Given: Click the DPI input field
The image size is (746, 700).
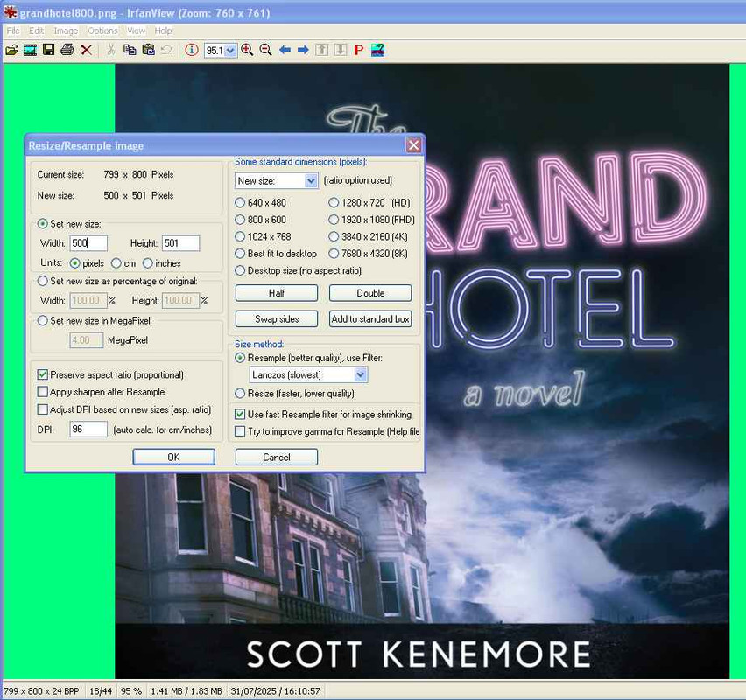Looking at the screenshot, I should 88,429.
